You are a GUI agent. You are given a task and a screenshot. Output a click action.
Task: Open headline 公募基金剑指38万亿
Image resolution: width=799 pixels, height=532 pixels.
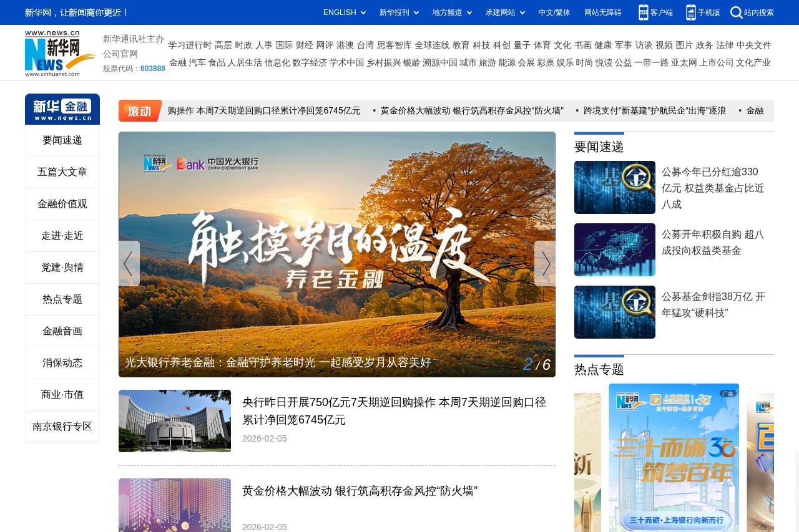713,305
